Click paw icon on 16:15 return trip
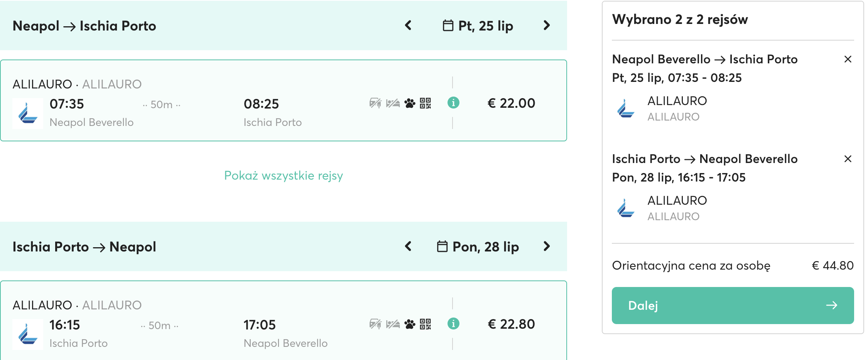This screenshot has height=360, width=868. pyautogui.click(x=410, y=324)
